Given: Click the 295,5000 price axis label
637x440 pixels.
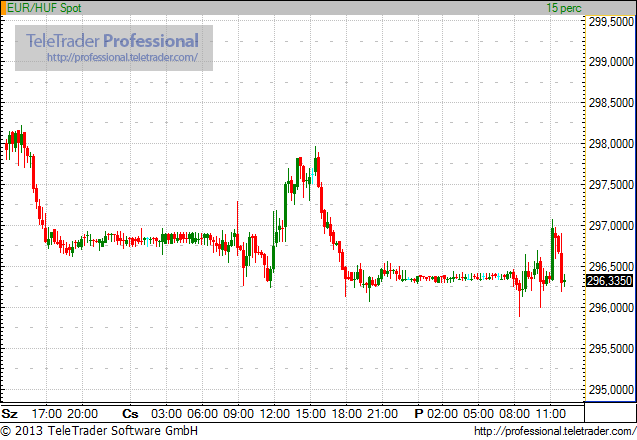Looking at the screenshot, I should [611, 349].
